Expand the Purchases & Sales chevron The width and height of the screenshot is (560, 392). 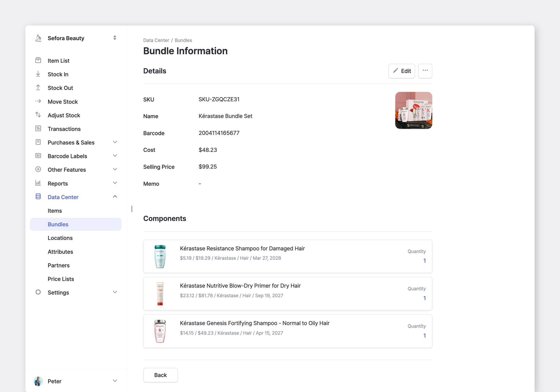click(115, 142)
